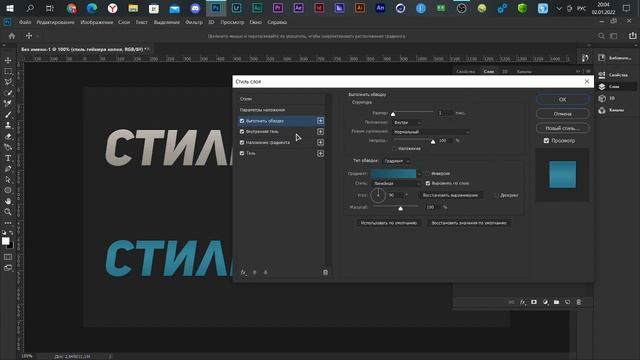
Task: Open the 3D panel icon in the dock
Action: coord(602,98)
